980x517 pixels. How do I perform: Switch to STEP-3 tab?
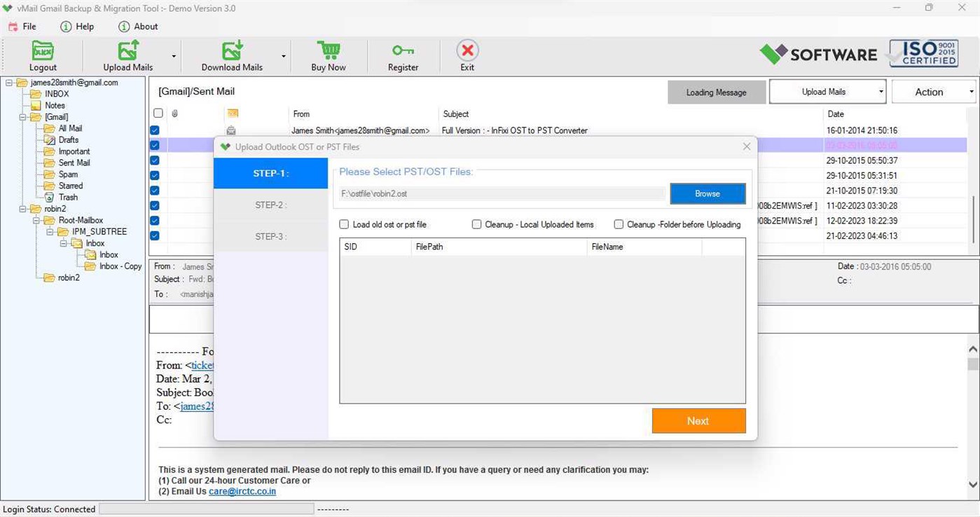[x=271, y=237]
